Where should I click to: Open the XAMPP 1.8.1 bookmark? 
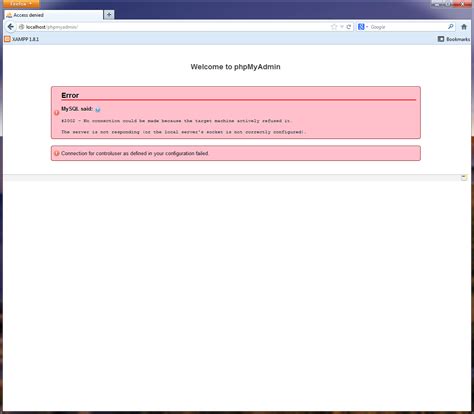click(22, 39)
